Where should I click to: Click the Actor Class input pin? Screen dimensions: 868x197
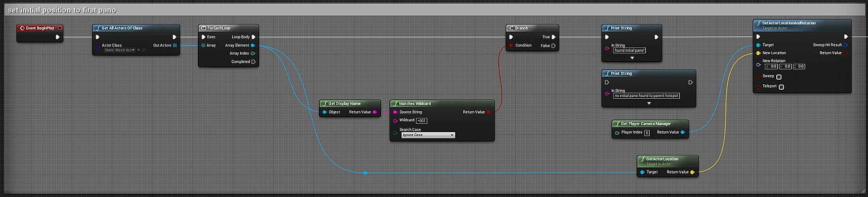click(x=97, y=47)
